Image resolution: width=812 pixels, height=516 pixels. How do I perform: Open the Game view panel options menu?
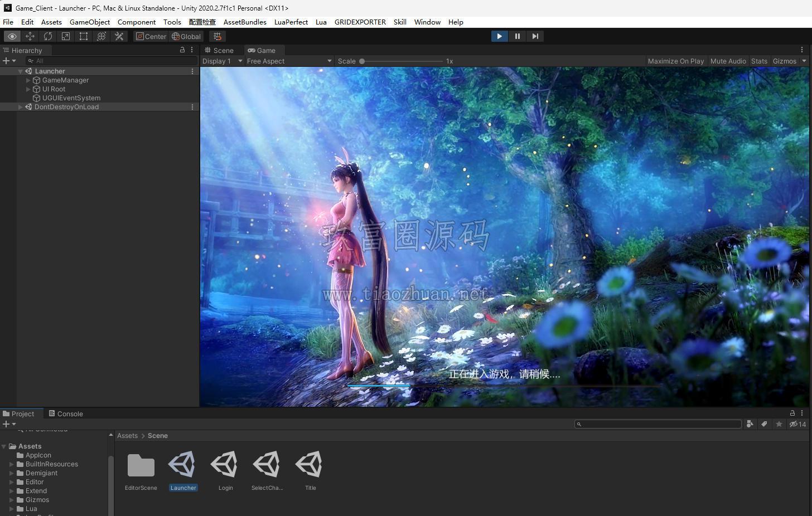(x=802, y=50)
